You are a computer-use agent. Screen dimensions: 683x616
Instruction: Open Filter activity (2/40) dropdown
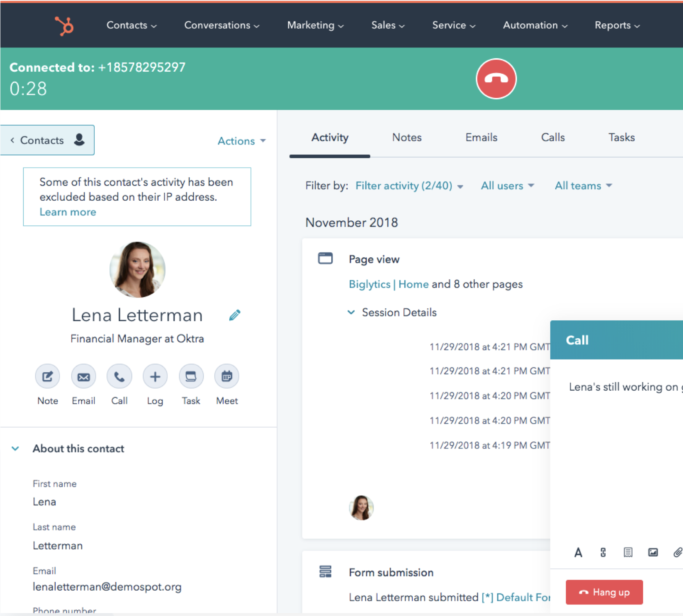pyautogui.click(x=409, y=186)
